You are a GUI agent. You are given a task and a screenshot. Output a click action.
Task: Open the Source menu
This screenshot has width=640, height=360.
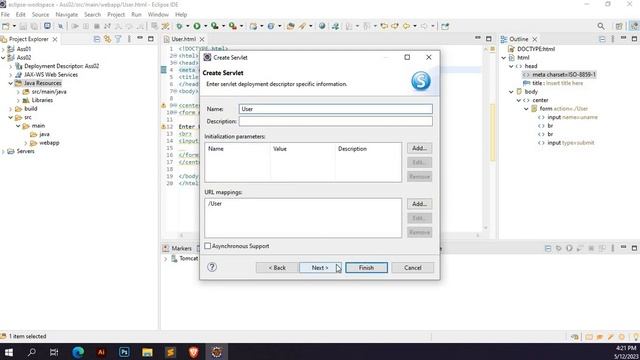pos(40,14)
